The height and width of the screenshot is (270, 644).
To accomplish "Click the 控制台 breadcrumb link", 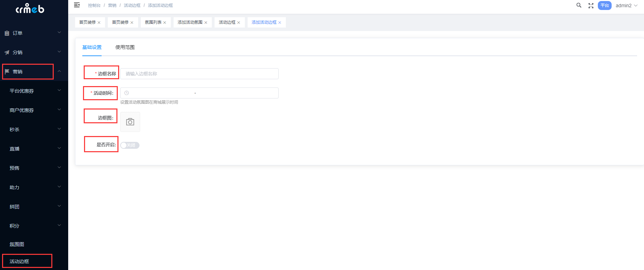I will click(94, 6).
